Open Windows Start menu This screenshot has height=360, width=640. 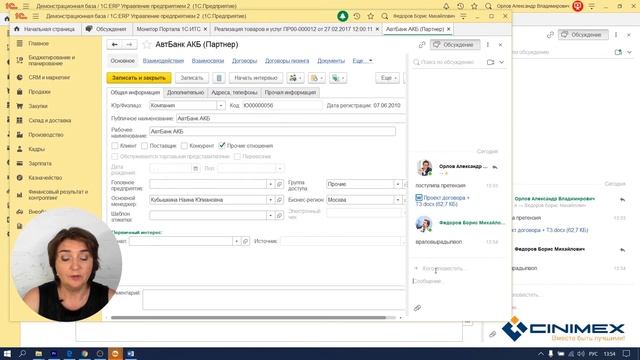[x=7, y=353]
